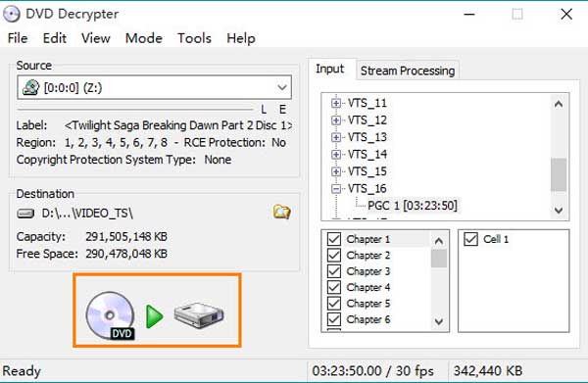
Task: Click title tree scrollbar down arrow
Action: pos(559,211)
